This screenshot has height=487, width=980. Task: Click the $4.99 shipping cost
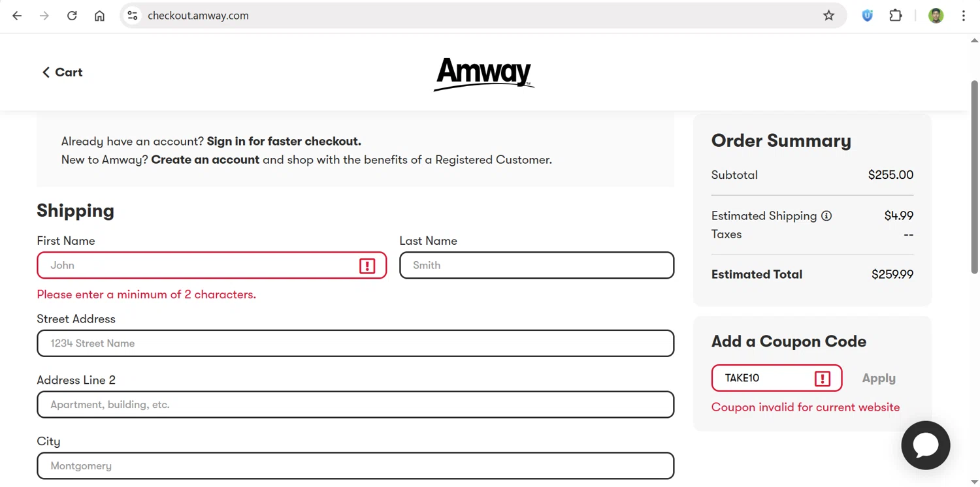click(x=898, y=216)
